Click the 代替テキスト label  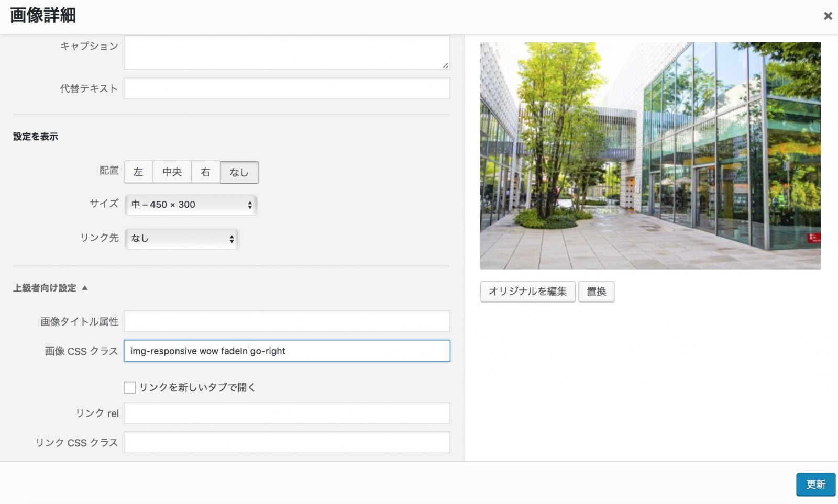89,88
